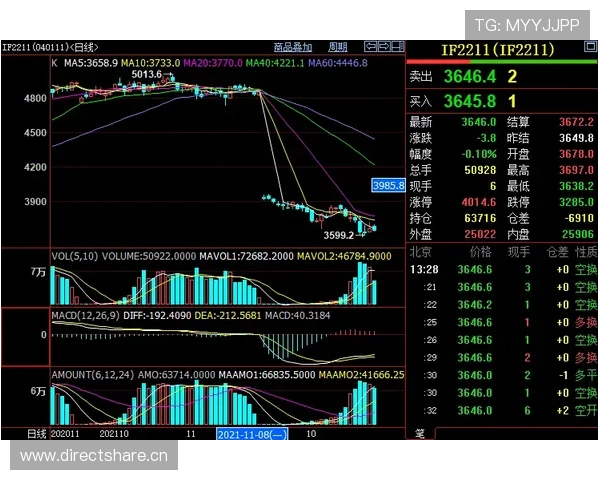Click the 涨跌 value -3.8
This screenshot has width=600, height=480.
[486, 138]
